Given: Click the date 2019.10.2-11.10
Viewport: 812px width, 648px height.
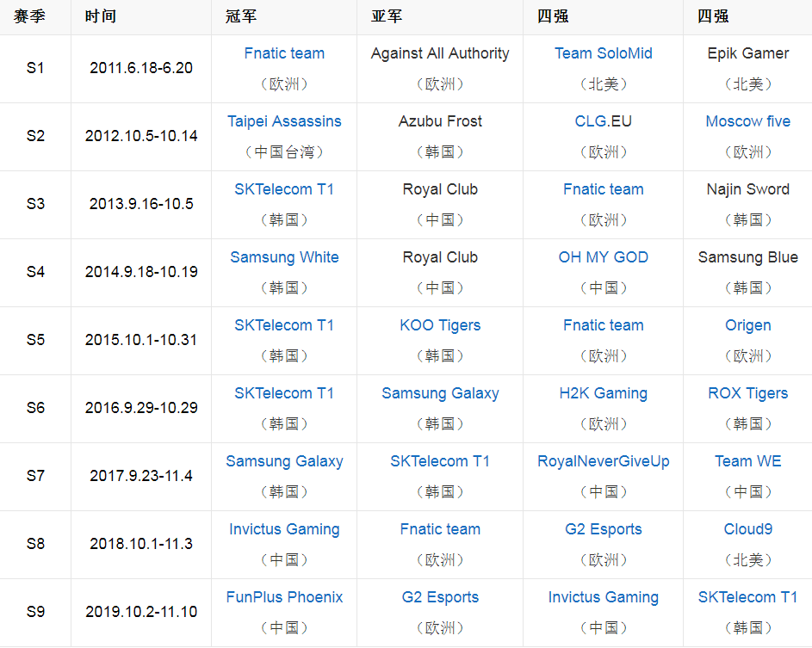Looking at the screenshot, I should pos(141,612).
